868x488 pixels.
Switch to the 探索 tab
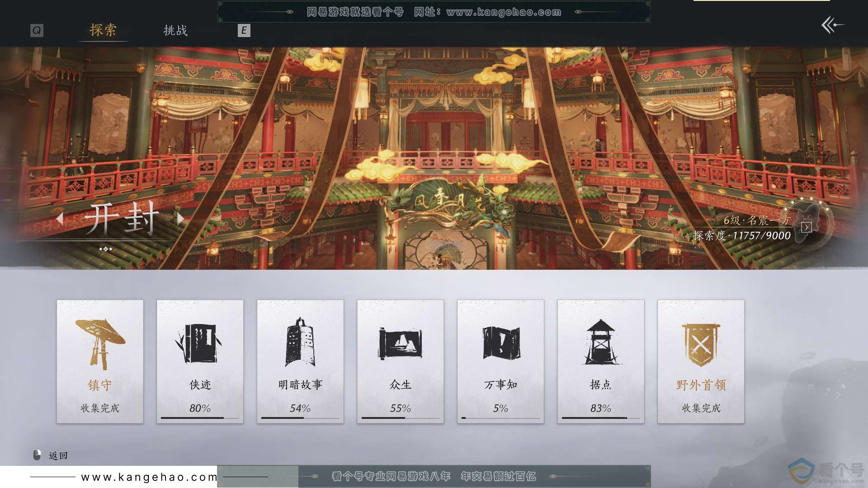point(103,30)
